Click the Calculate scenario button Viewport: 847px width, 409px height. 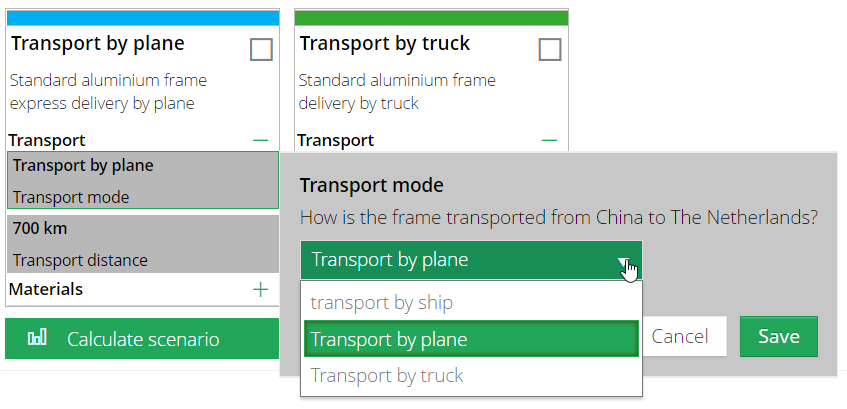(142, 339)
